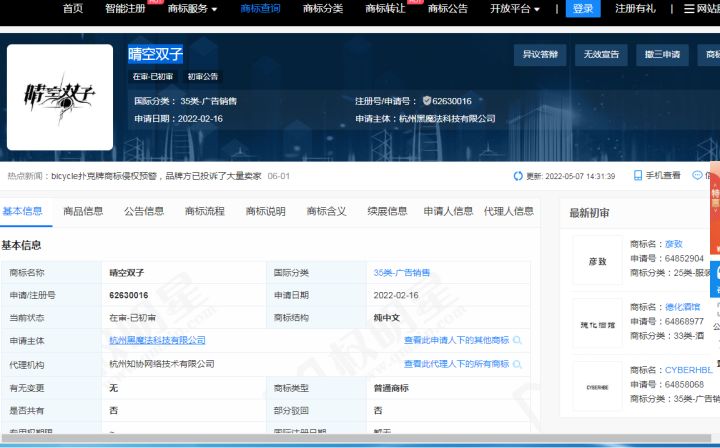Image resolution: width=720 pixels, height=448 pixels.
Task: Click the 异议答辩 button
Action: 540,55
